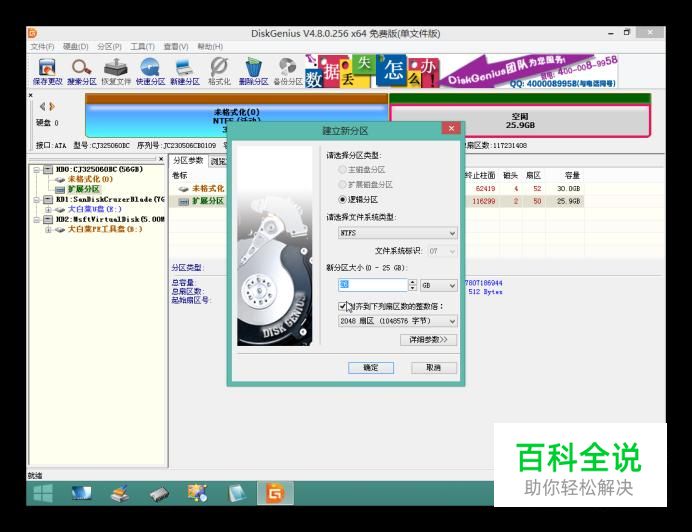Click the 详细参数>> button
The image size is (692, 532).
[x=428, y=340]
